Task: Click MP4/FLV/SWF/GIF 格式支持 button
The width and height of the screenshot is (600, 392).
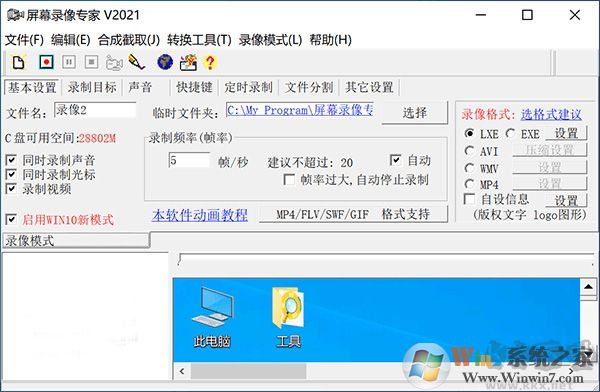Action: 353,214
